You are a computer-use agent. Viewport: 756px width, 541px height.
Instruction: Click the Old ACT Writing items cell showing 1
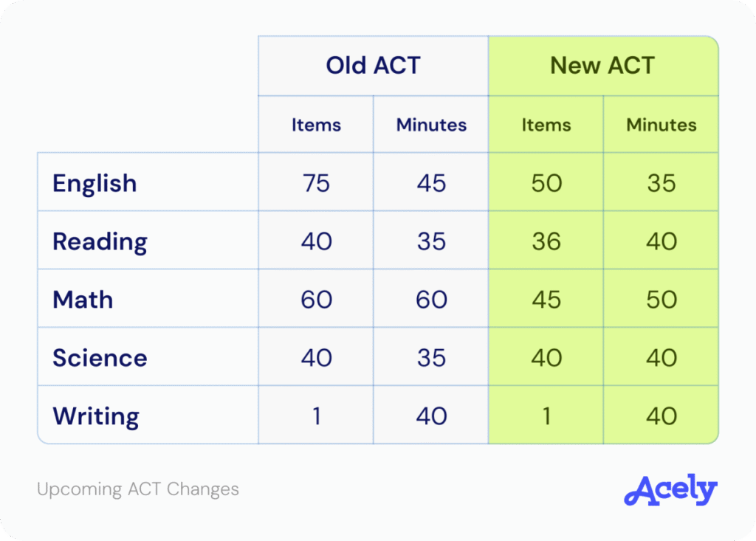tap(316, 416)
